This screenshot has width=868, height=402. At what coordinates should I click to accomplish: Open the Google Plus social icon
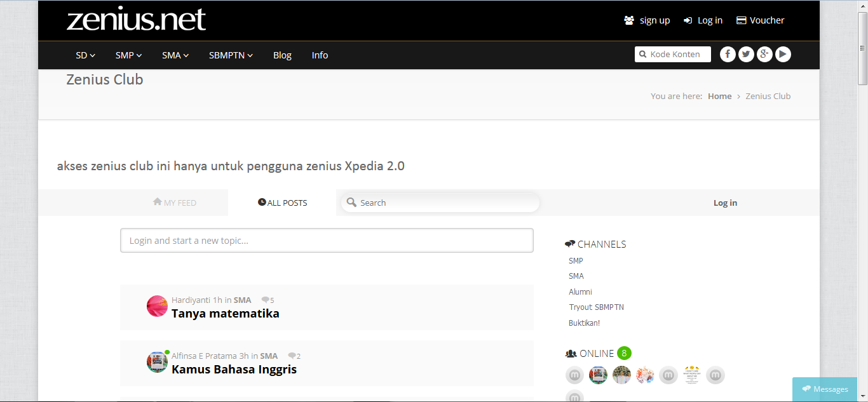click(764, 55)
